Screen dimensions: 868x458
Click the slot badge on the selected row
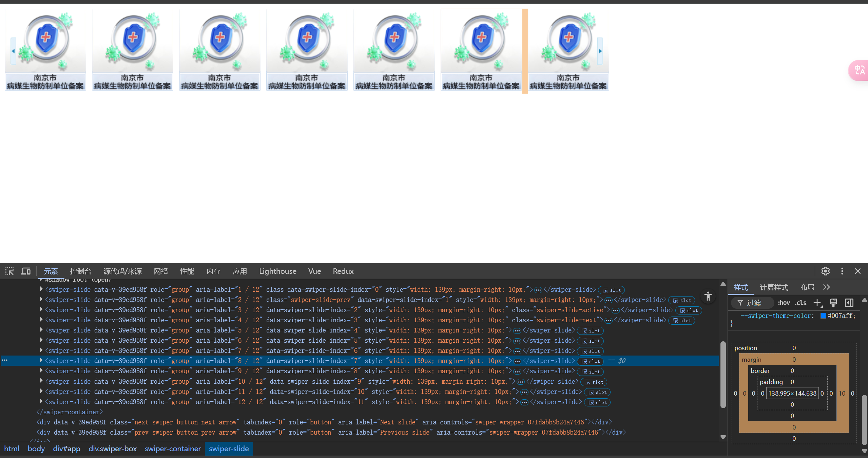590,361
